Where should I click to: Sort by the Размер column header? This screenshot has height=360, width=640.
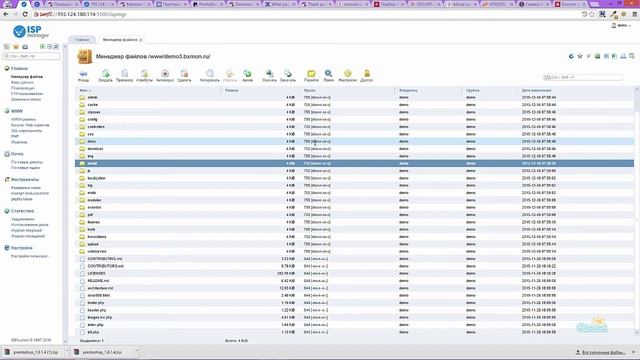pyautogui.click(x=231, y=90)
